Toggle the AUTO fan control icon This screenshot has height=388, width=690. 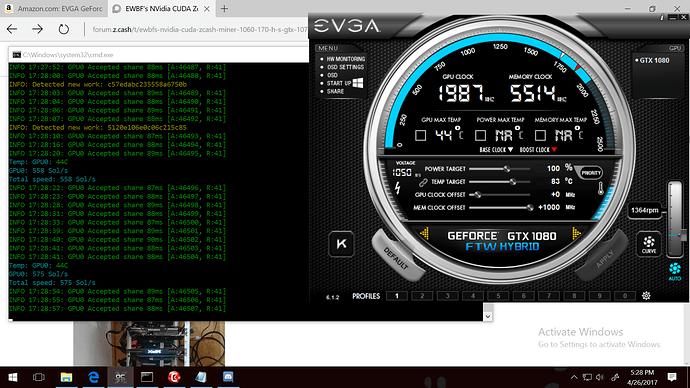click(x=675, y=271)
